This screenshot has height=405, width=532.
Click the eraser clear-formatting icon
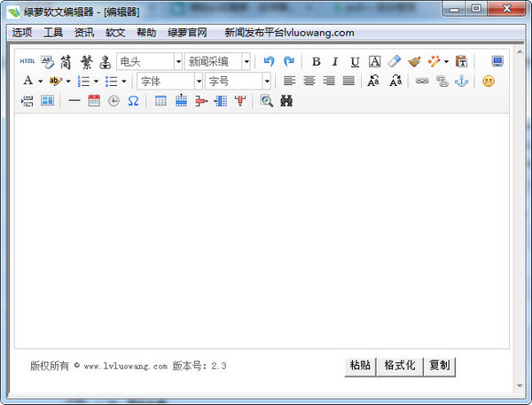tap(395, 62)
